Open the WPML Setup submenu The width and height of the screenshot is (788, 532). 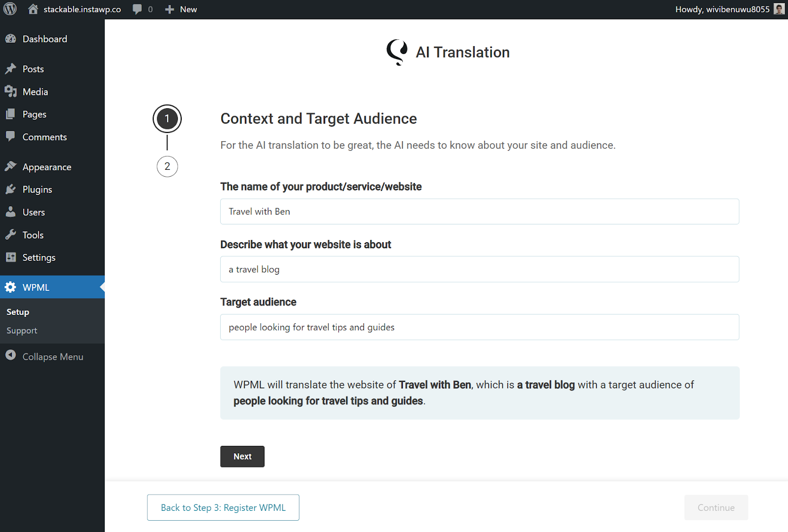(x=18, y=312)
